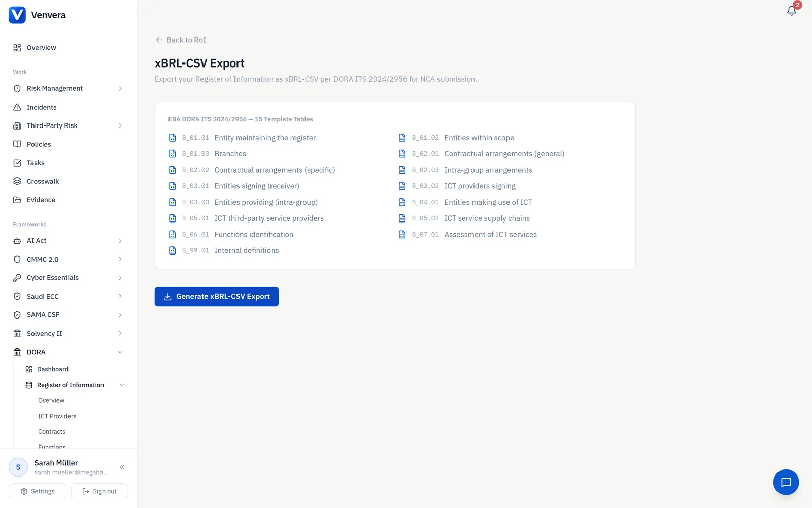Click the CMMC 2.0 shield icon
The width and height of the screenshot is (812, 508).
[17, 259]
